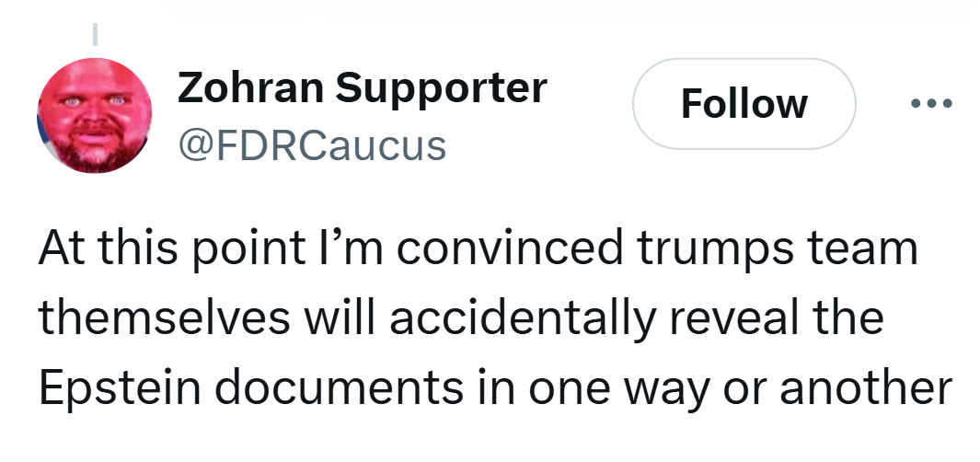Click the tweet text to open post
This screenshot has width=980, height=462.
tap(478, 318)
